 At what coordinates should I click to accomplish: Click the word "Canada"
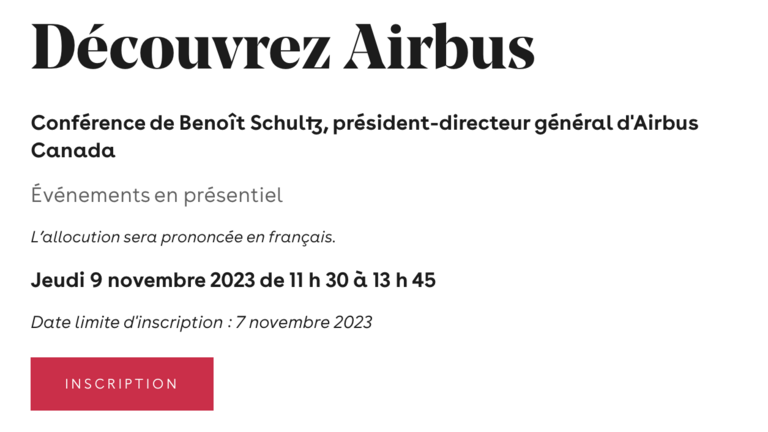pos(73,151)
